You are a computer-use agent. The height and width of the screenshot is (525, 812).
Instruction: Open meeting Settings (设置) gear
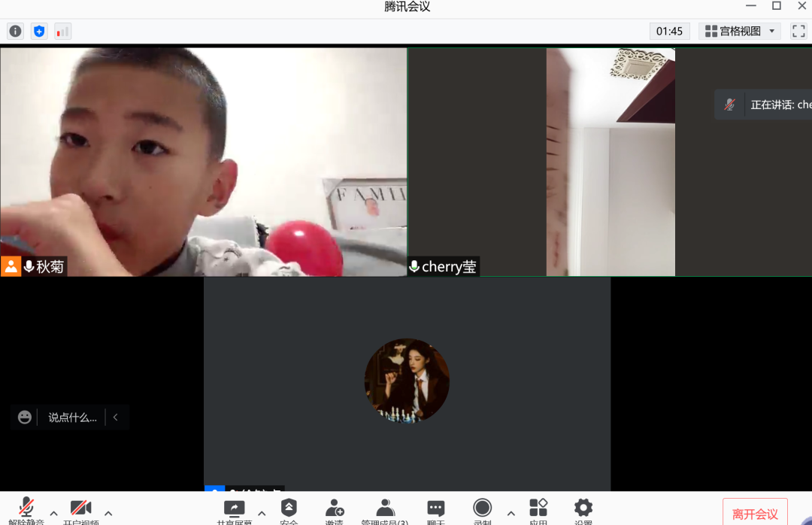pos(583,511)
